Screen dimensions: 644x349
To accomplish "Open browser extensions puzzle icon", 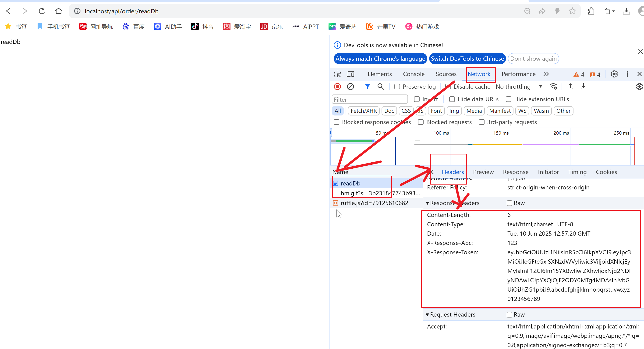I will [591, 11].
